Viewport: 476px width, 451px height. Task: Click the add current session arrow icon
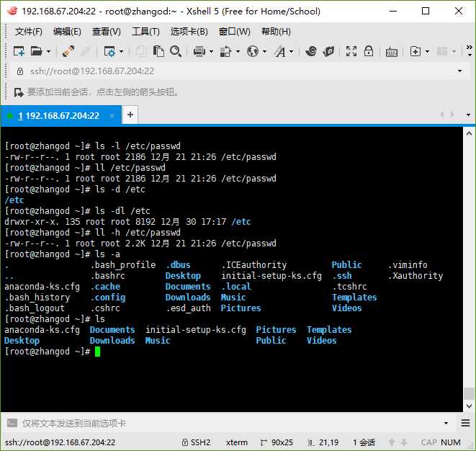point(19,92)
